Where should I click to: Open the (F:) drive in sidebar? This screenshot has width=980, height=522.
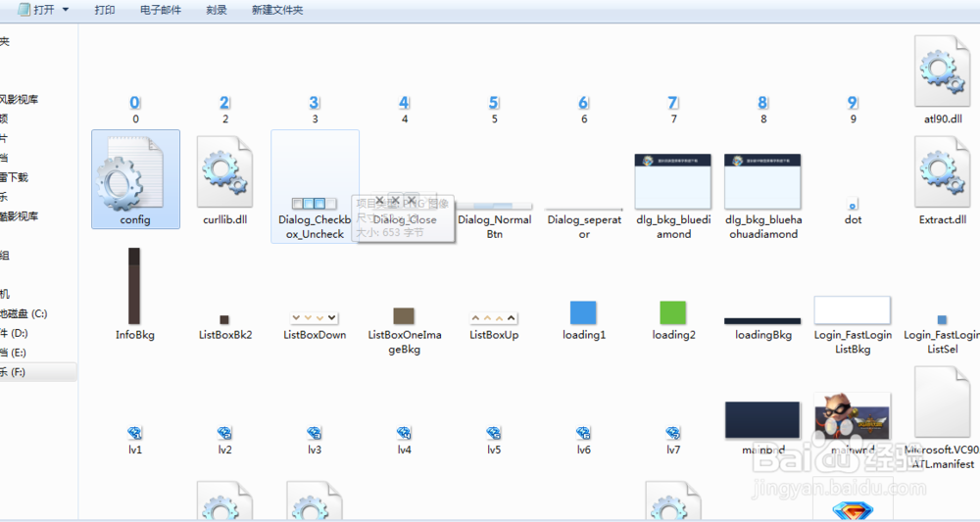coord(37,372)
